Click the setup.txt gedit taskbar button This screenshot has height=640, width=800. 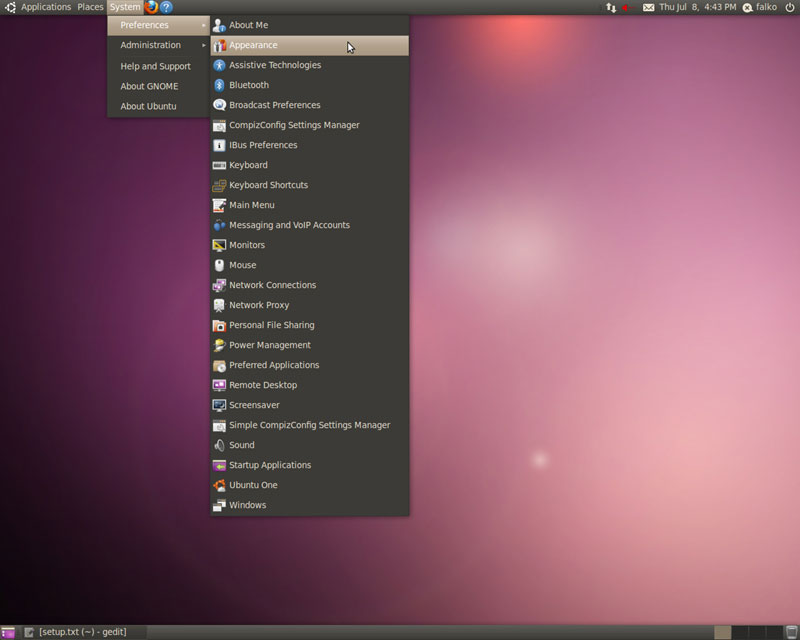(x=82, y=632)
